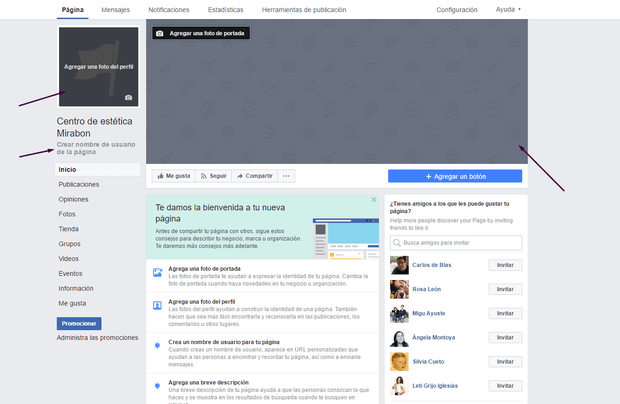Open Fotos in the sidebar

[x=67, y=214]
